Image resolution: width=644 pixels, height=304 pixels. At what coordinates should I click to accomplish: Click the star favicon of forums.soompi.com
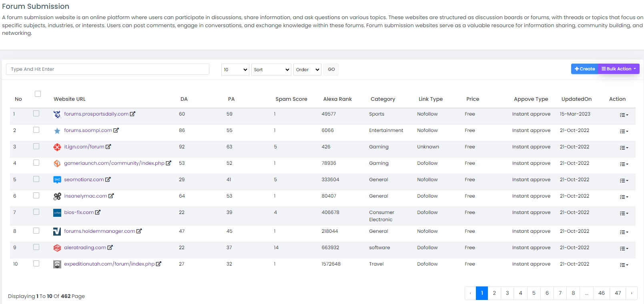tap(57, 131)
